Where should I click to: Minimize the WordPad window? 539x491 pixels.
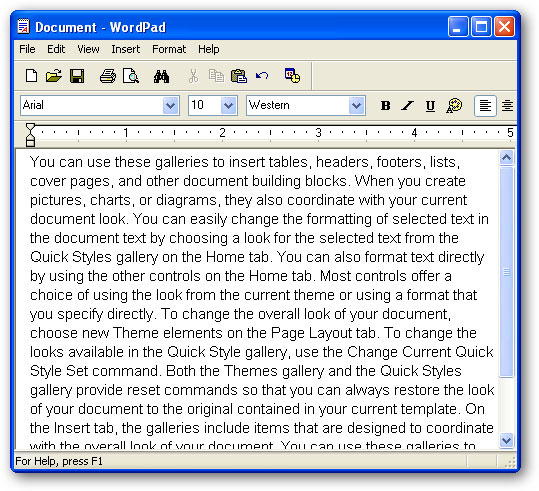coord(458,26)
